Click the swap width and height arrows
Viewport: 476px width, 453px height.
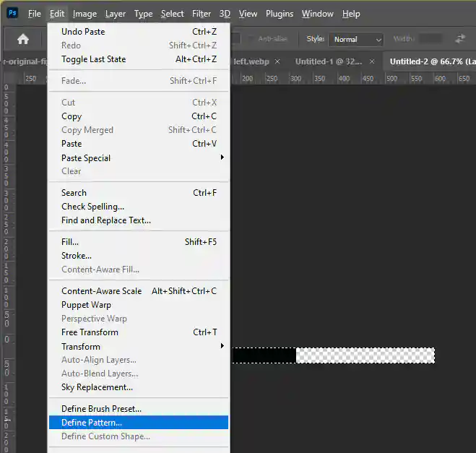click(x=460, y=39)
